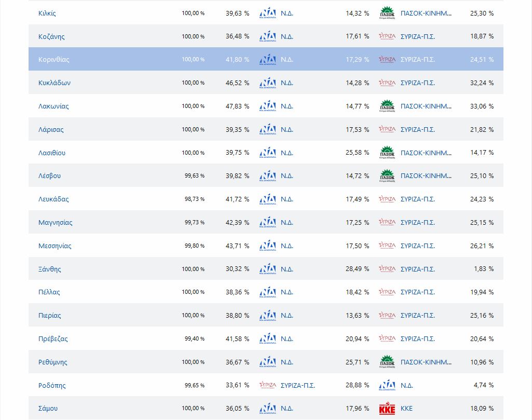
Task: Click the ΠΑΣΟΚ logo in Λασιθίου row
Action: coord(387,153)
